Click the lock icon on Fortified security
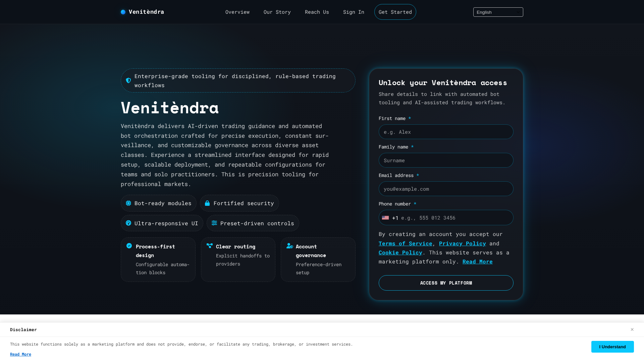The width and height of the screenshot is (644, 362). (x=207, y=203)
